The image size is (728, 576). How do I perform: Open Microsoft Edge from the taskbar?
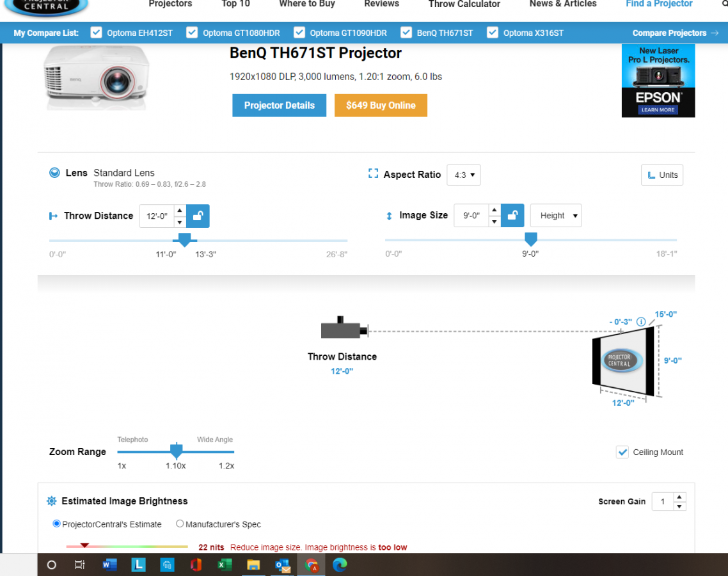coord(340,565)
